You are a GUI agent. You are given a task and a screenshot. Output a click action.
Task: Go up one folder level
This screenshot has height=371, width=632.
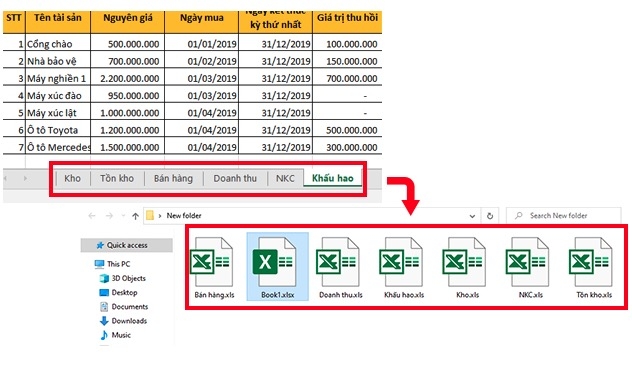point(135,216)
